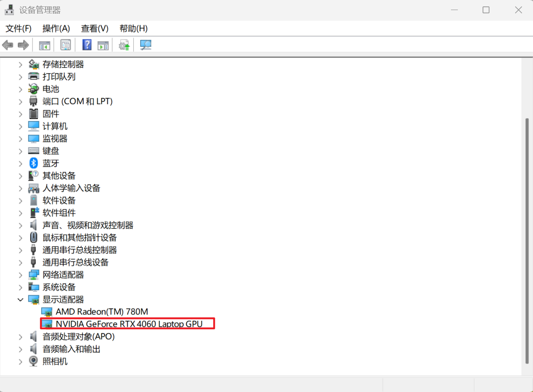
Task: Click the speaker icon beside 声音、视频和游戏控制器
Action: click(x=33, y=225)
